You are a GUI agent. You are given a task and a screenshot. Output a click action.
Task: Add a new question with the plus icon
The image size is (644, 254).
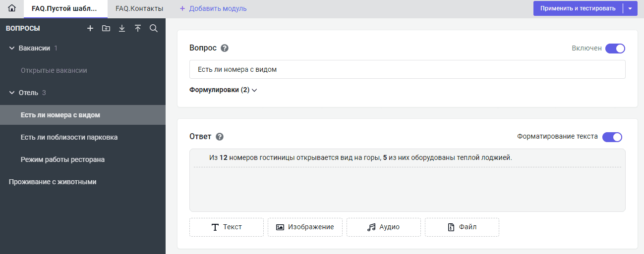90,29
